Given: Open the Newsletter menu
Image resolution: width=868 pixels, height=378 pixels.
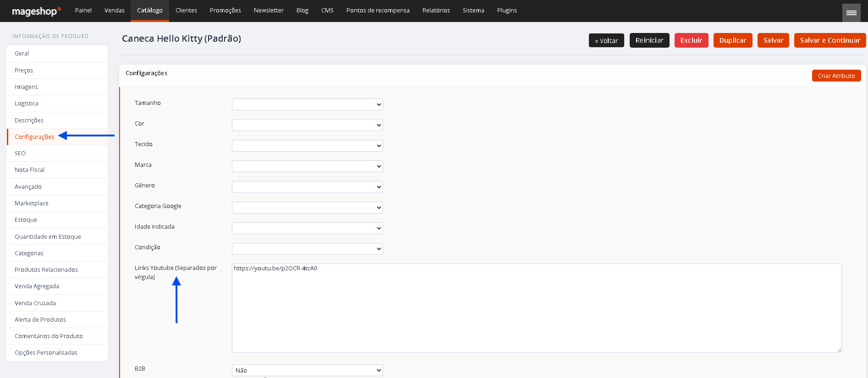Looking at the screenshot, I should 269,11.
